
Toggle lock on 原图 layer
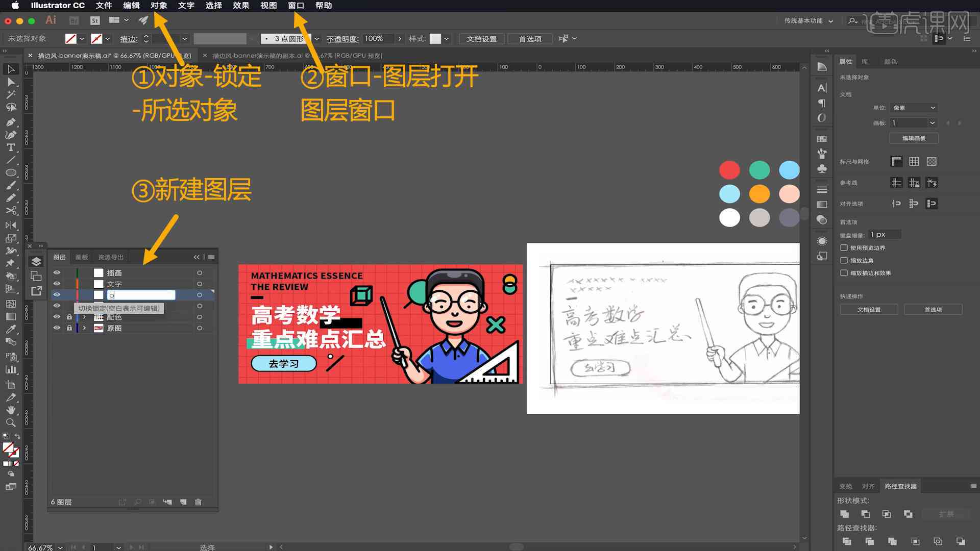pos(69,328)
